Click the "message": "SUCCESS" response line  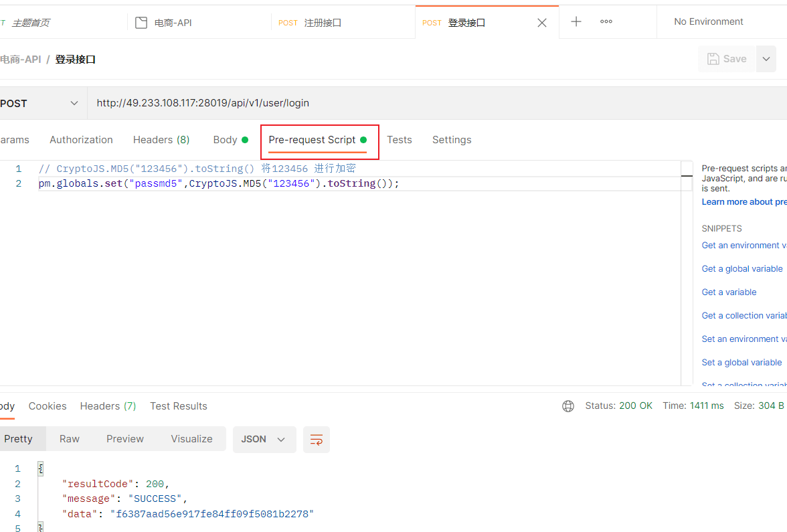(x=124, y=499)
